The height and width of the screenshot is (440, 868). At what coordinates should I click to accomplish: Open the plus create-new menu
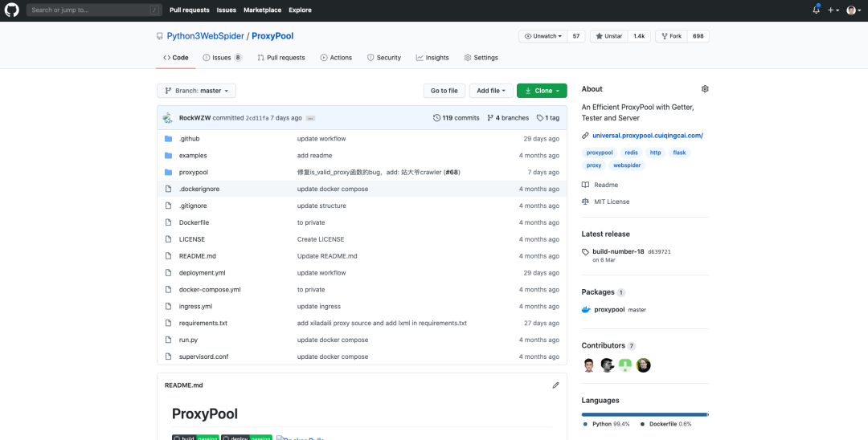[833, 10]
